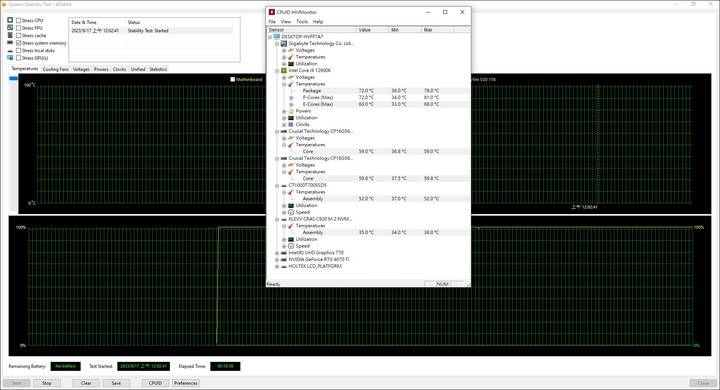Viewport: 720px width, 390px height.
Task: Open the File menu in HWMonitor
Action: 272,22
